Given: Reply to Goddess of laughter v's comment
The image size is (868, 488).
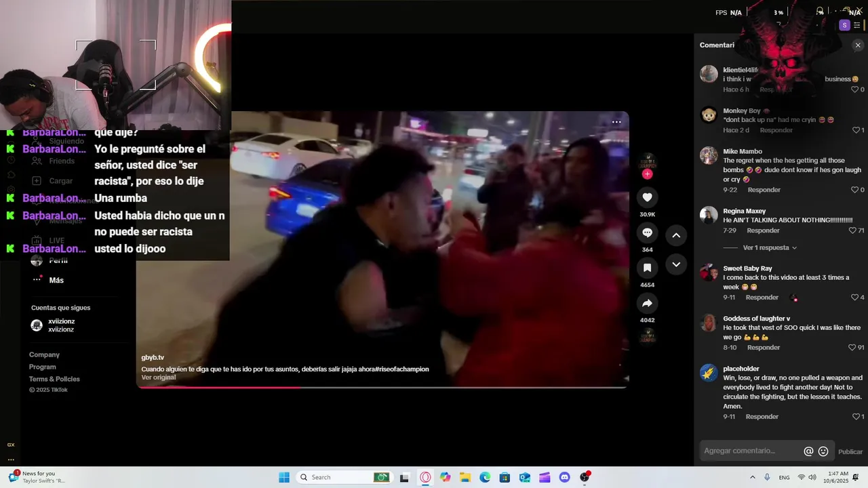Looking at the screenshot, I should [x=764, y=348].
